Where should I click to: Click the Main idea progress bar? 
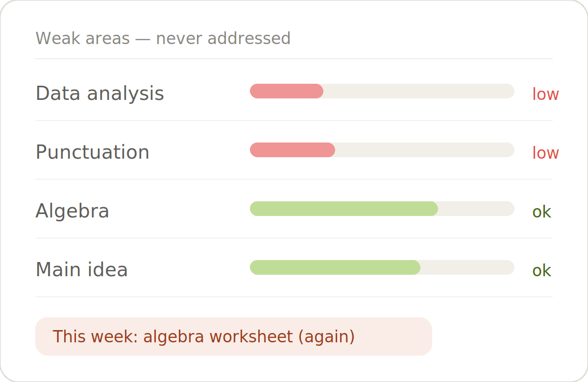[x=382, y=267]
